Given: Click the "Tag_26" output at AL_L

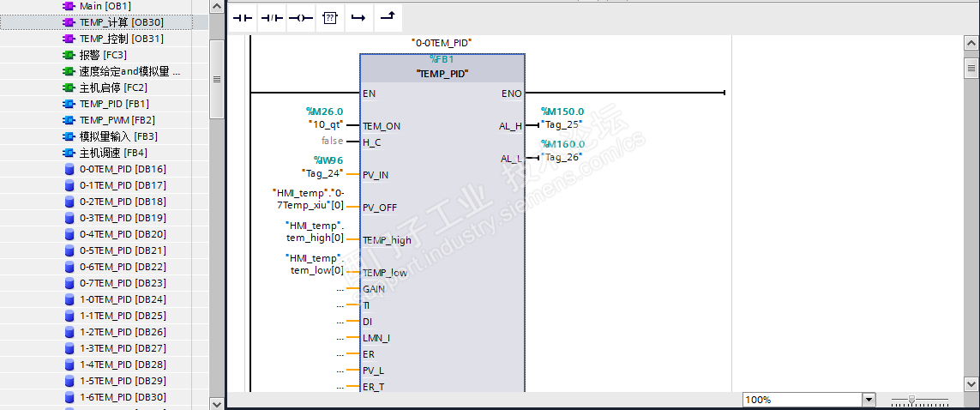Looking at the screenshot, I should [562, 156].
